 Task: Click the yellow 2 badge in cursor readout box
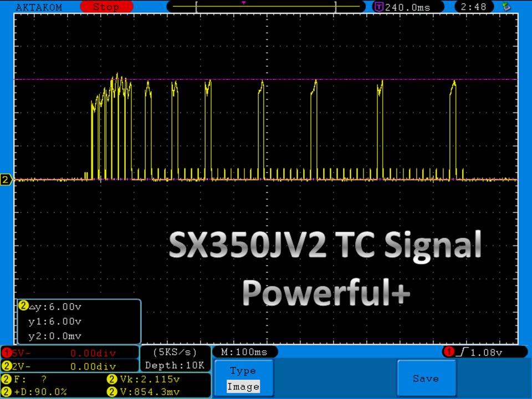[23, 305]
